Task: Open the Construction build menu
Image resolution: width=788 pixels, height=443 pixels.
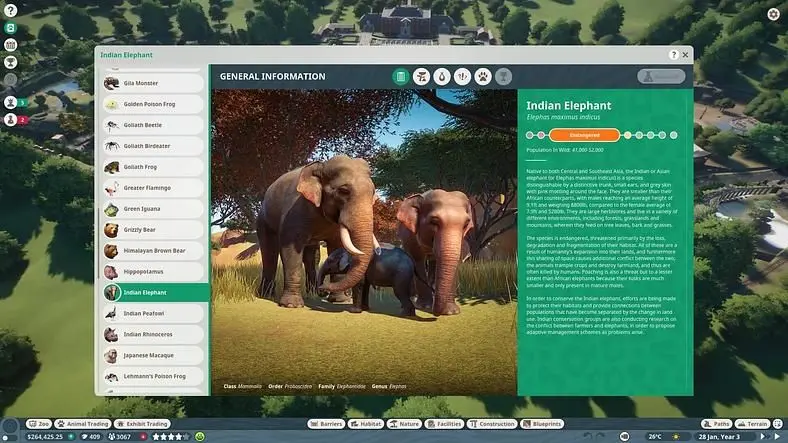Action: (x=492, y=424)
